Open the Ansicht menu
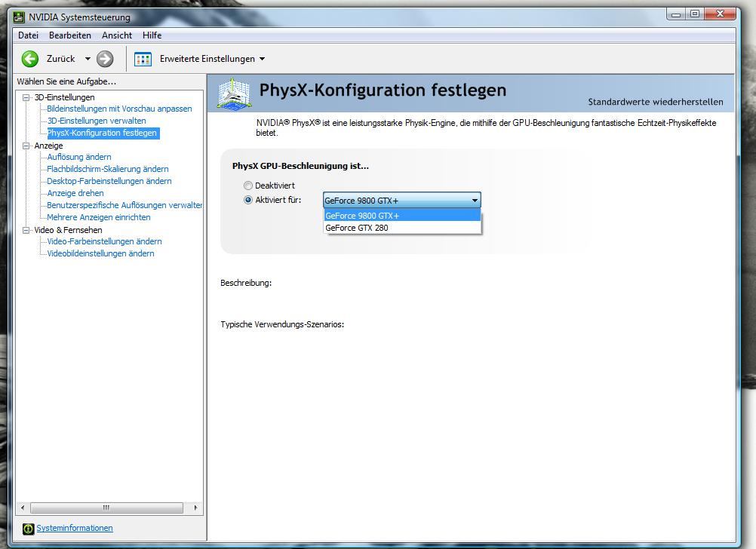This screenshot has width=756, height=549. (x=117, y=35)
